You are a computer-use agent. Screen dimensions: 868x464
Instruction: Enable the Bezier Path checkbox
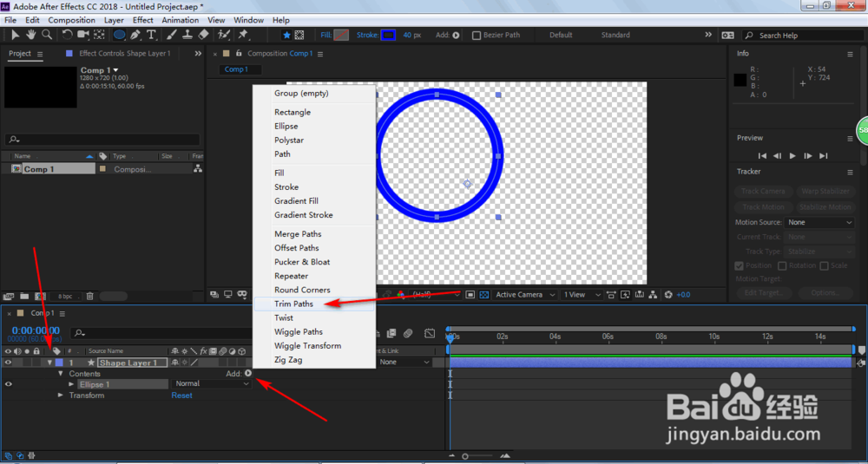(476, 35)
